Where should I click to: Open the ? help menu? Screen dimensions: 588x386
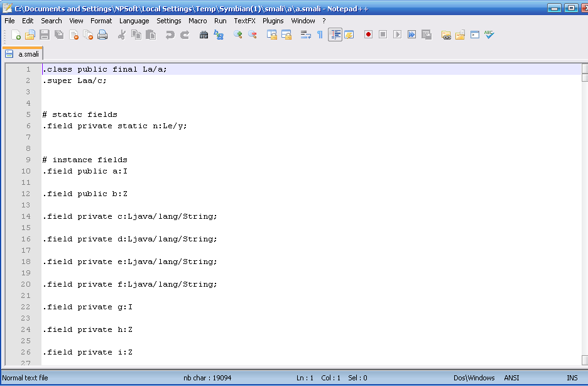(x=324, y=21)
